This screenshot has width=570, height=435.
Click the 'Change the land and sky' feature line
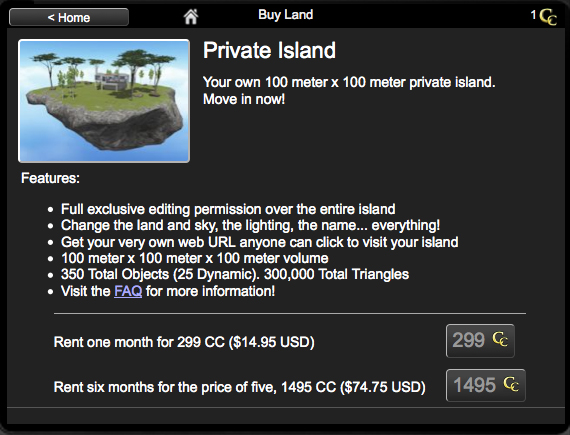(x=250, y=225)
